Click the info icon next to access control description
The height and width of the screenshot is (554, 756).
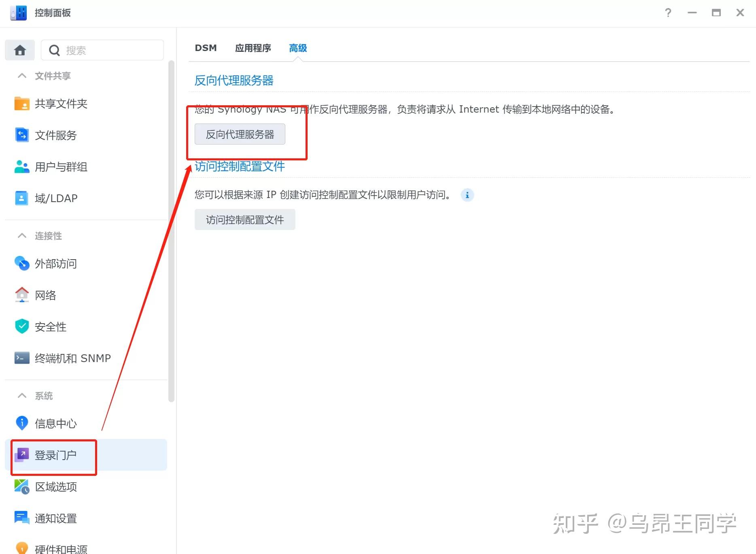467,195
